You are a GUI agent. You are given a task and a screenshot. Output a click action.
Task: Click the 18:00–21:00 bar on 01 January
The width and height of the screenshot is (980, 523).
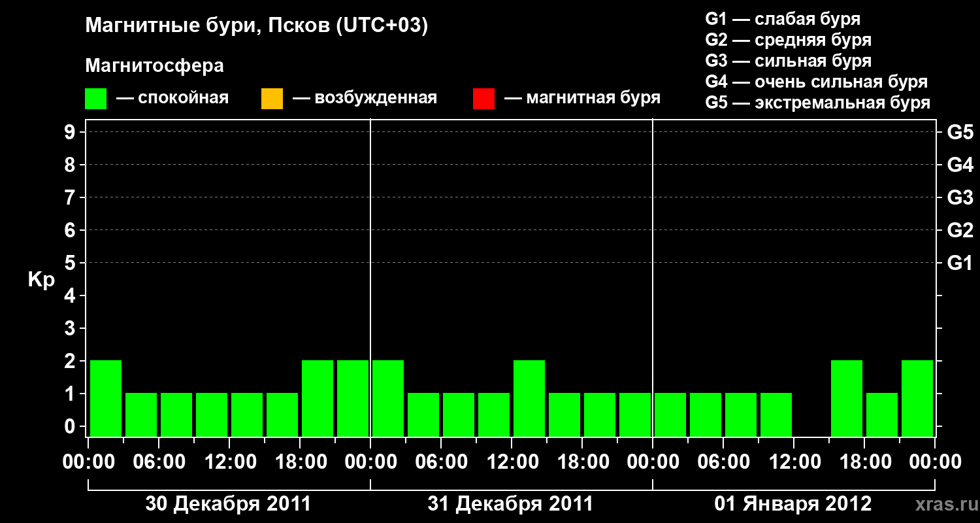(882, 414)
